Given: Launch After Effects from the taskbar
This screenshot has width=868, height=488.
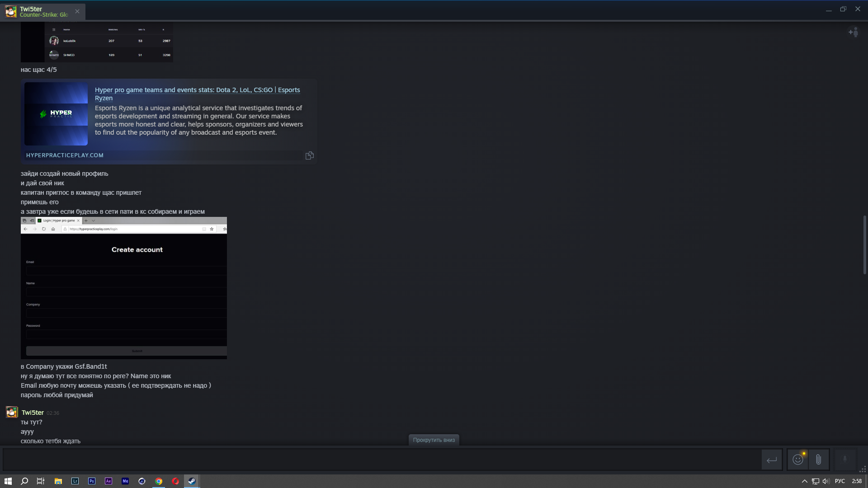Looking at the screenshot, I should tap(108, 481).
